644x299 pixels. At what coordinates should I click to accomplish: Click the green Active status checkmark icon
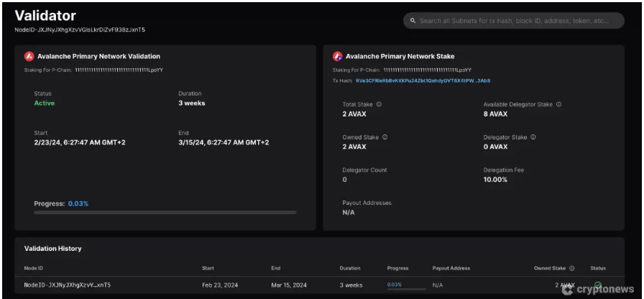coord(598,285)
